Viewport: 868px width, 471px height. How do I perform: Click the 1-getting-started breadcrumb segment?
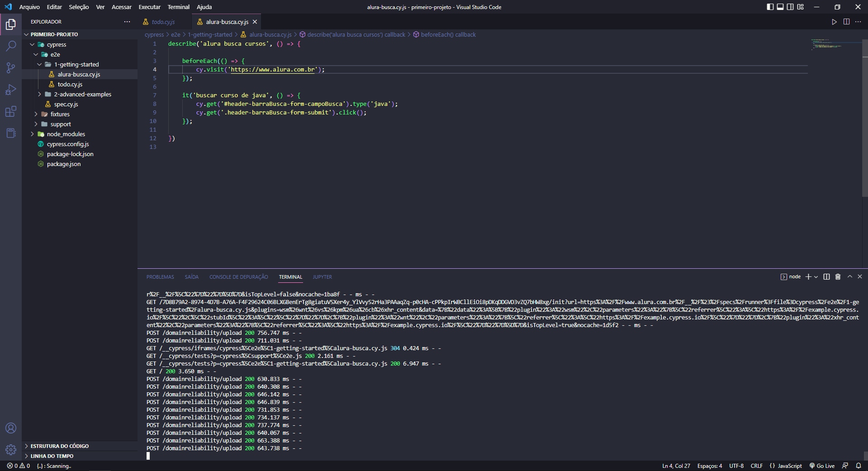click(x=210, y=34)
